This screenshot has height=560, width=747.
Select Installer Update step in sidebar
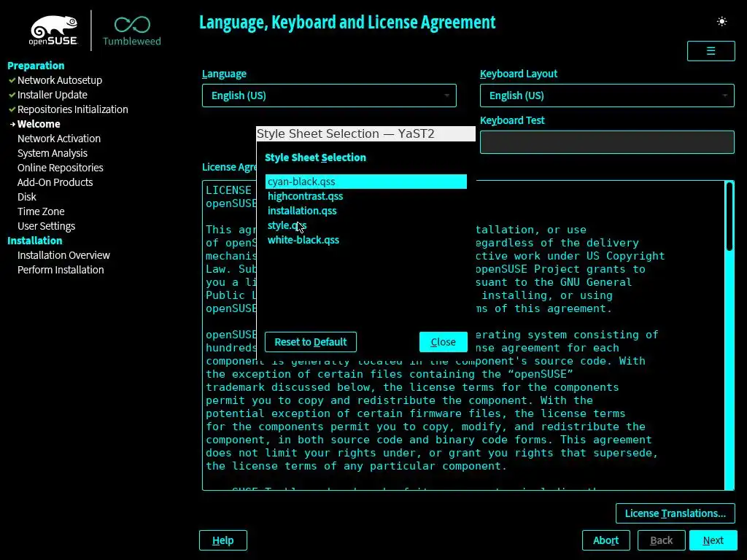(53, 95)
